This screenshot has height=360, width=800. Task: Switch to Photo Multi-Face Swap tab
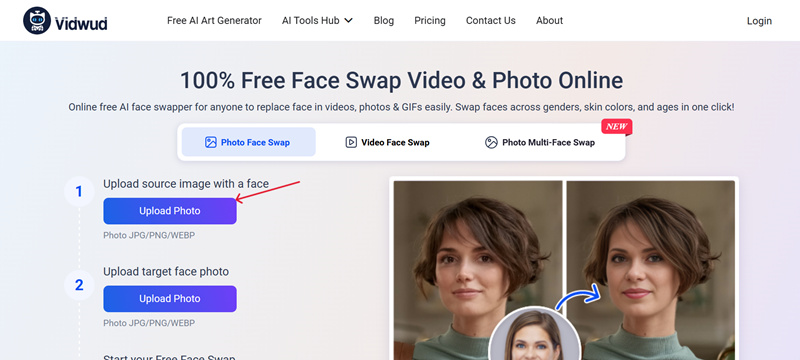coord(540,142)
